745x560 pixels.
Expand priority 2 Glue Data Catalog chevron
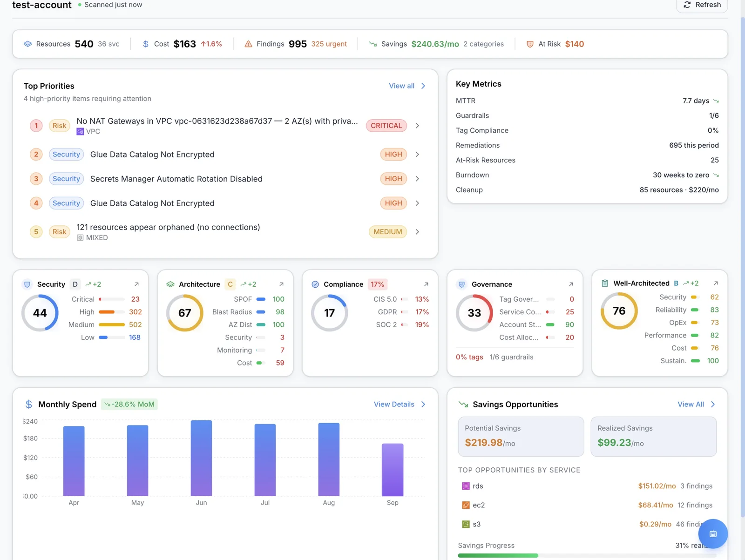pyautogui.click(x=417, y=155)
